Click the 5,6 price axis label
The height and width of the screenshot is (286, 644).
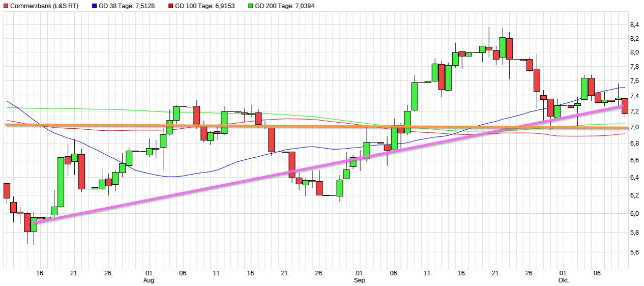click(x=635, y=252)
